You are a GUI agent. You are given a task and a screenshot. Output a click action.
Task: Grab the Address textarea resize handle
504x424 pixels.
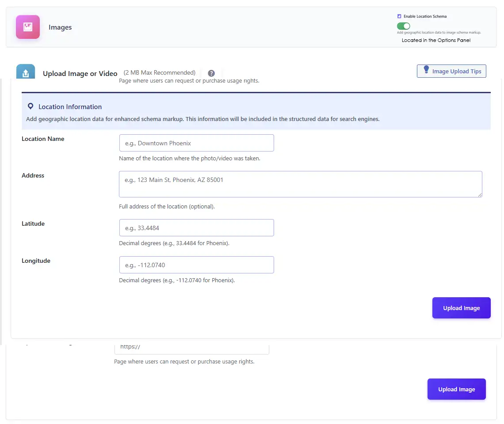479,194
